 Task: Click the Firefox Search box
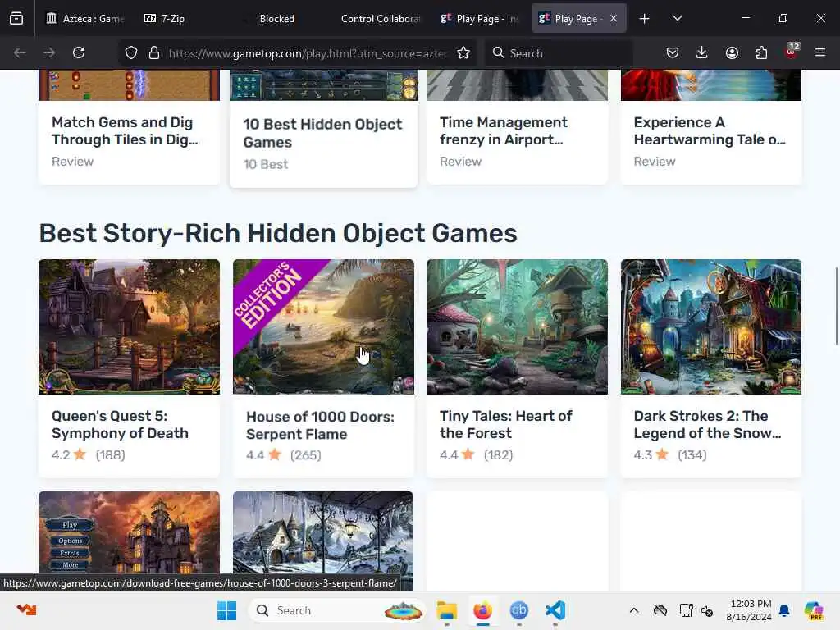(x=559, y=53)
